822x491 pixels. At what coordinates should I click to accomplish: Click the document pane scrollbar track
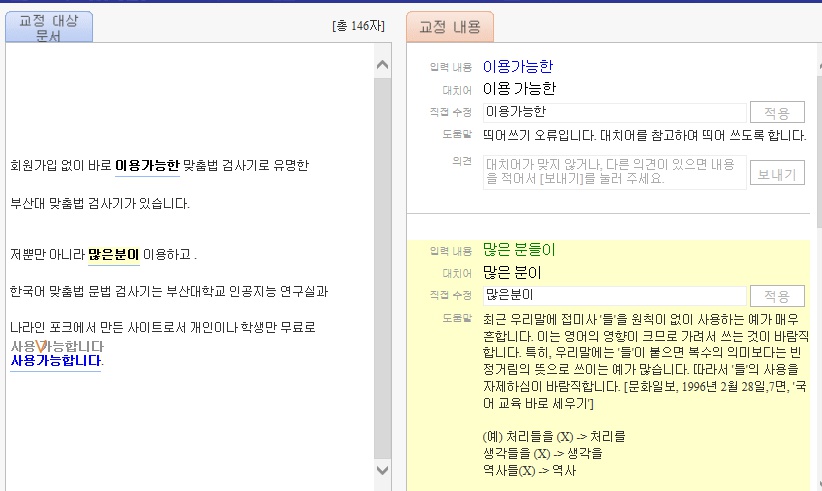point(383,267)
